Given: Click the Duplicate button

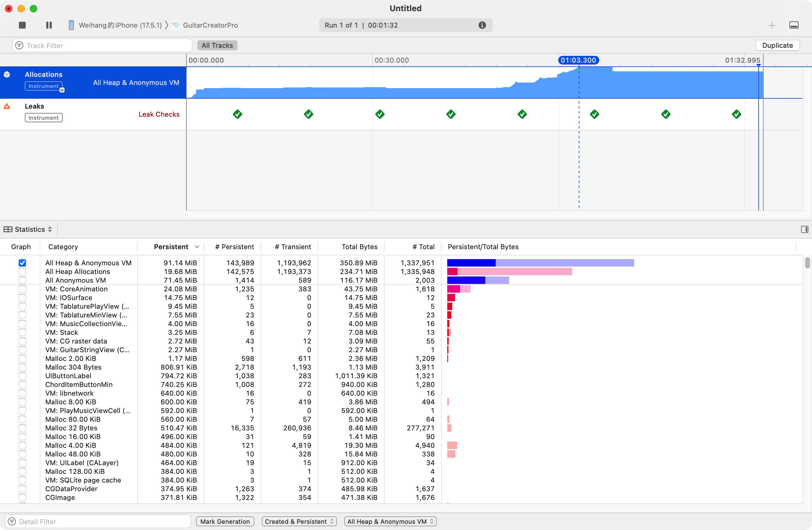Looking at the screenshot, I should (x=777, y=45).
